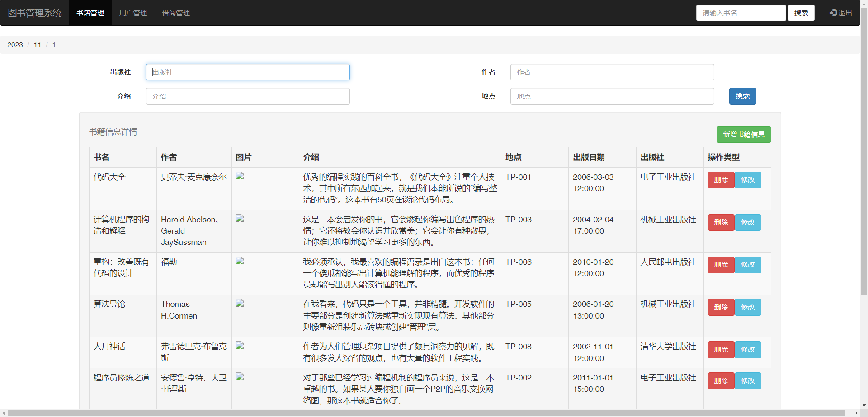Open the 书籍管理 navigation tab

pyautogui.click(x=90, y=13)
